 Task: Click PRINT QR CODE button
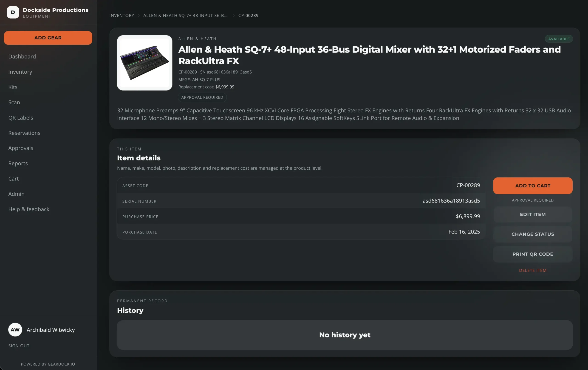click(533, 254)
